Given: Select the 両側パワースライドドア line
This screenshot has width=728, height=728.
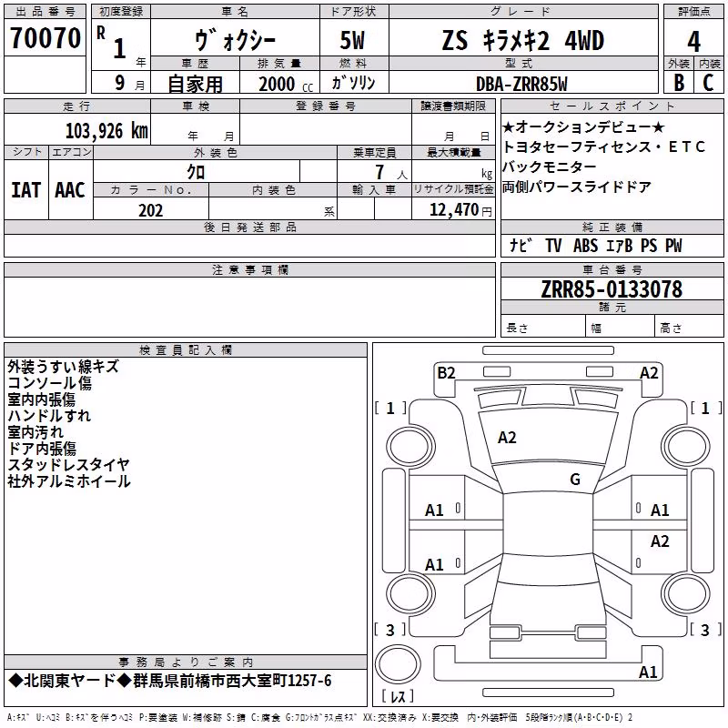Looking at the screenshot, I should [577, 187].
